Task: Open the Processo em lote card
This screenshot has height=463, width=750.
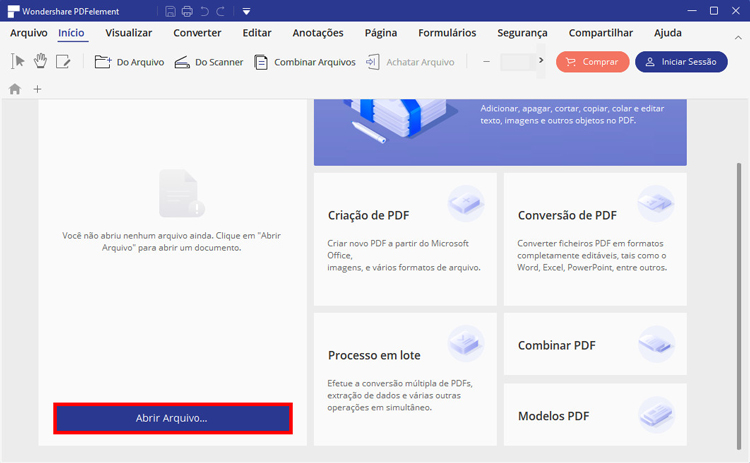Action: pos(405,379)
